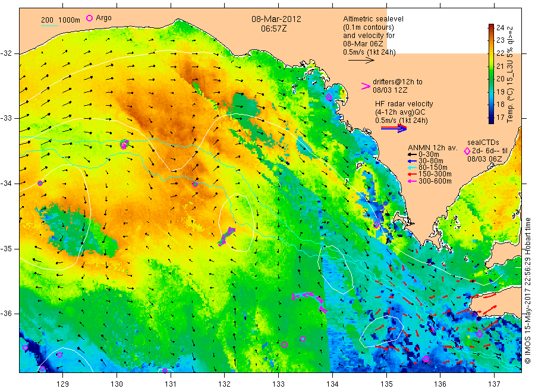Click bold Argo marker near 36.7°S, 135.7°E
This screenshot has width=535, height=392.
(426, 359)
